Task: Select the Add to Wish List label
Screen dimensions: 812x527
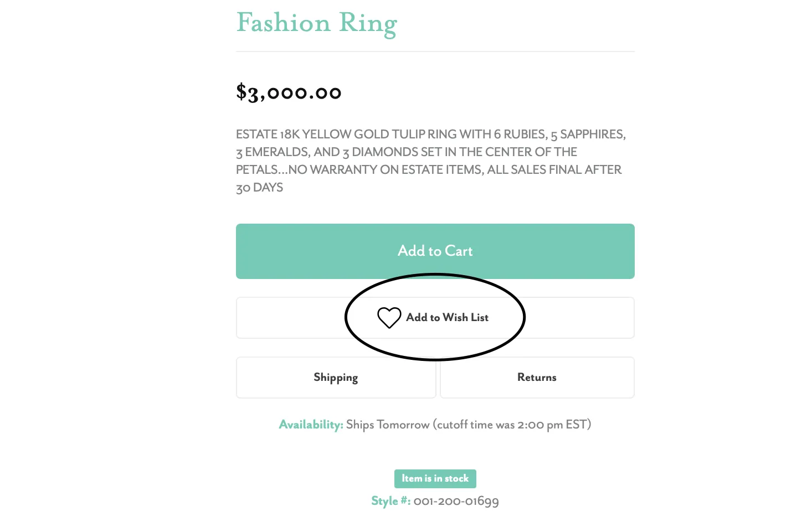Action: click(x=447, y=317)
